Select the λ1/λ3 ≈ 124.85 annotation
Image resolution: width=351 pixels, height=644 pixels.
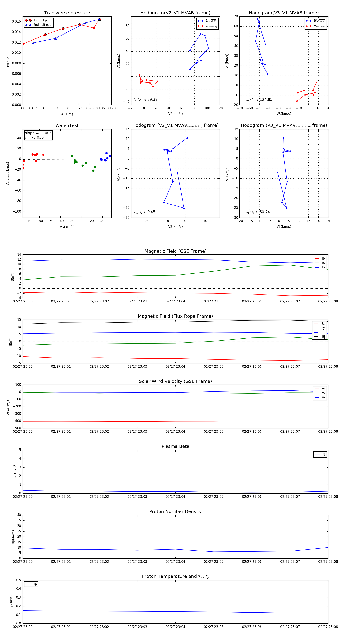pyautogui.click(x=259, y=100)
